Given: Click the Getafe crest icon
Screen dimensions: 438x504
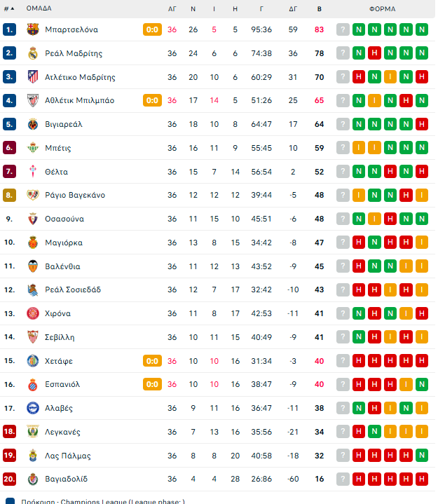Looking at the screenshot, I should click(33, 361).
